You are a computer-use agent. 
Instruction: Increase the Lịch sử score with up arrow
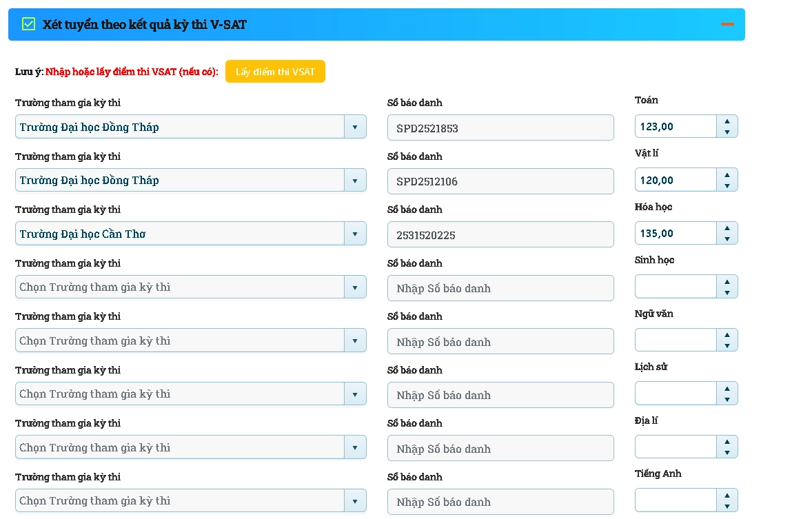[x=727, y=388]
